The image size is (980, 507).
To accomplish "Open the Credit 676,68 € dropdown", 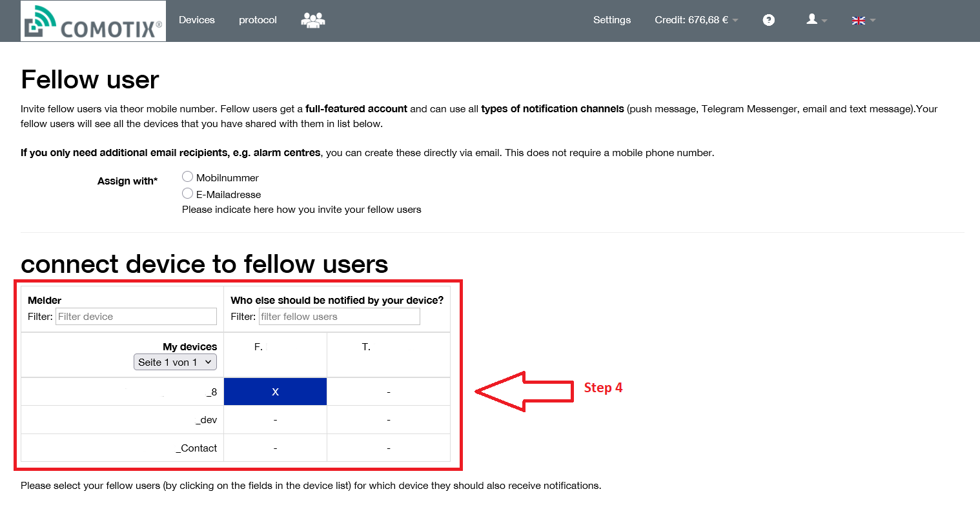I will [697, 20].
